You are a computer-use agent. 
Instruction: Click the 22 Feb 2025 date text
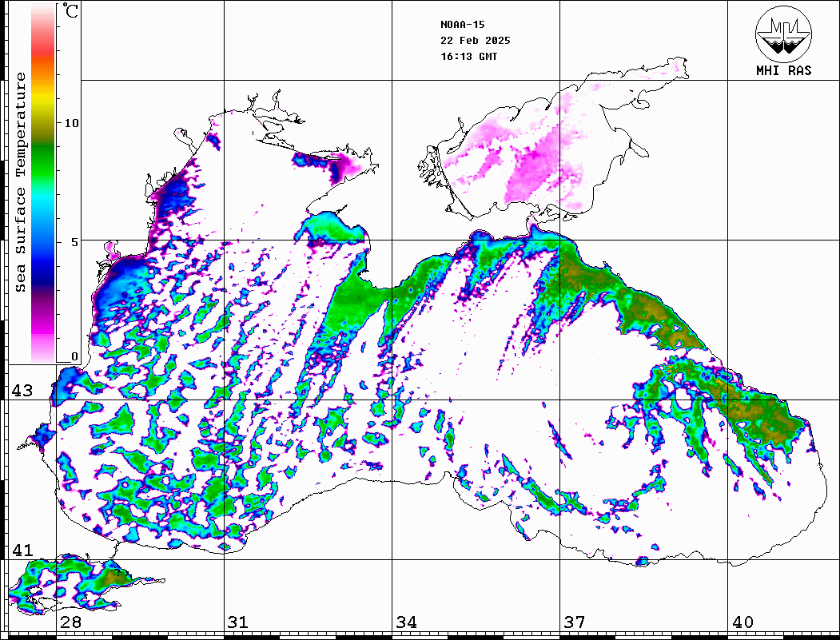click(x=475, y=41)
